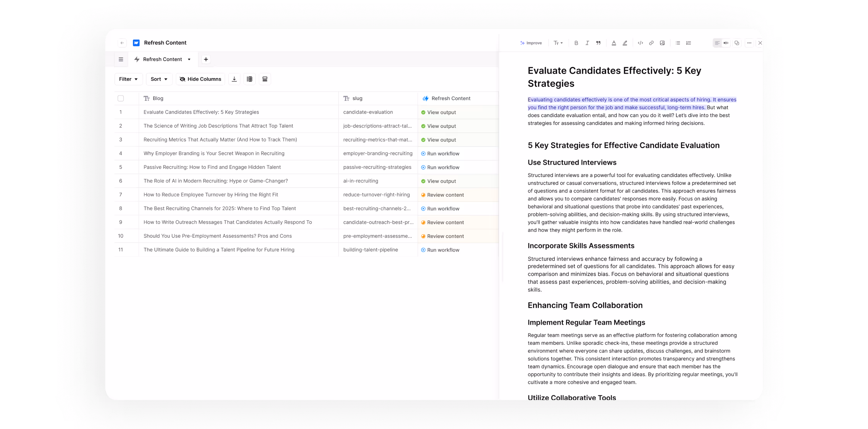Add a hyperlink with link icon
The height and width of the screenshot is (429, 868).
[x=651, y=43]
